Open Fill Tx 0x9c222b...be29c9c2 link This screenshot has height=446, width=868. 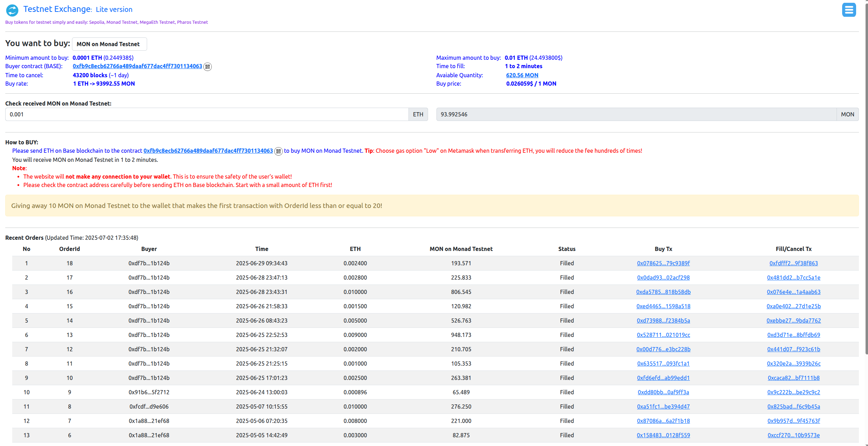(794, 392)
